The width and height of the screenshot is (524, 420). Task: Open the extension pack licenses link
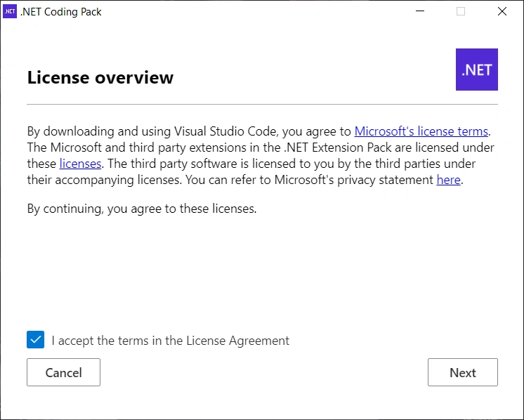coord(80,164)
